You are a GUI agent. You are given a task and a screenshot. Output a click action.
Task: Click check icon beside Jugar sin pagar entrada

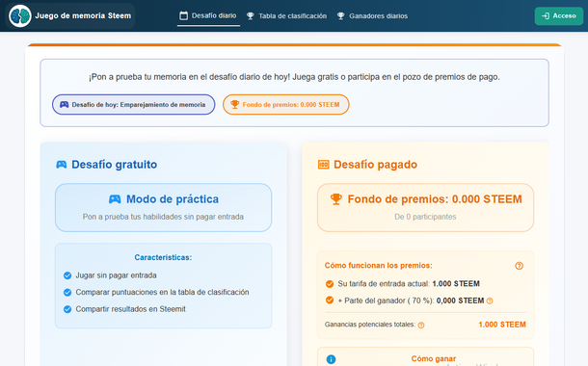[67, 275]
